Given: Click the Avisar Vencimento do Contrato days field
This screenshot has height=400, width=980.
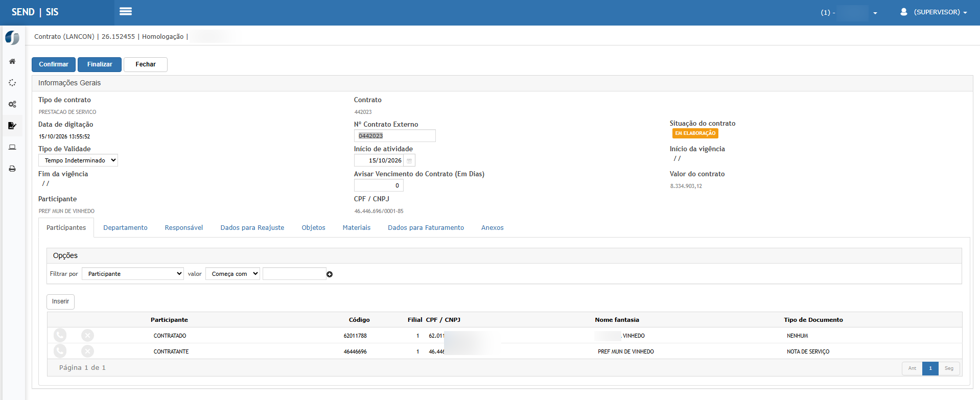Looking at the screenshot, I should click(379, 185).
